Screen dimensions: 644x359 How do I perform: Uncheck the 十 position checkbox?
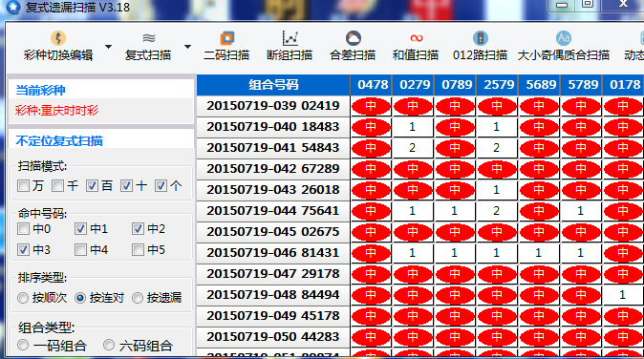pos(126,186)
